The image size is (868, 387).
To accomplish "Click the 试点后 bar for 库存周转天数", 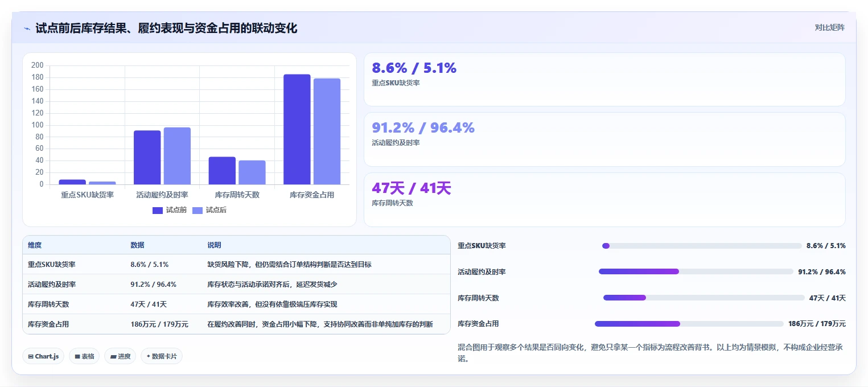I will click(252, 172).
